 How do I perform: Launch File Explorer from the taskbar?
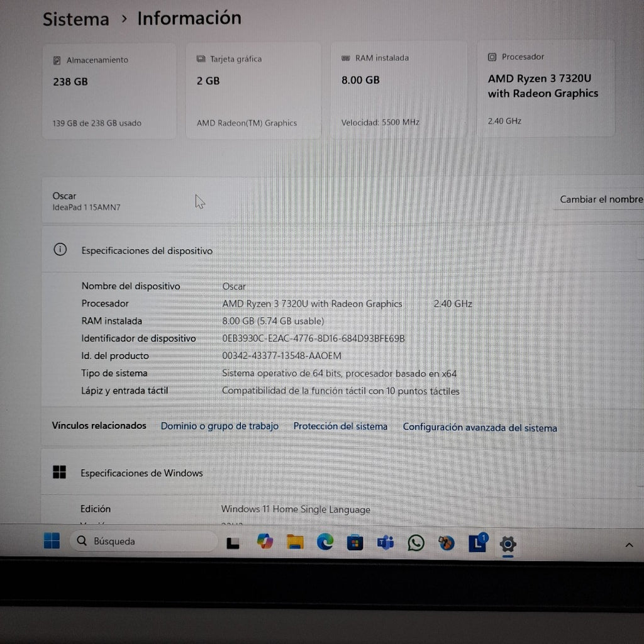(x=295, y=542)
